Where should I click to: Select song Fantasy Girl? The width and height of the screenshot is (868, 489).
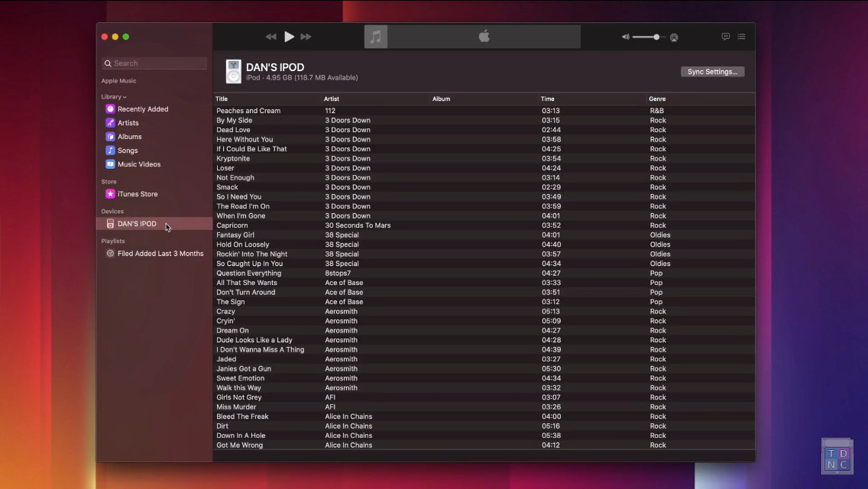235,235
